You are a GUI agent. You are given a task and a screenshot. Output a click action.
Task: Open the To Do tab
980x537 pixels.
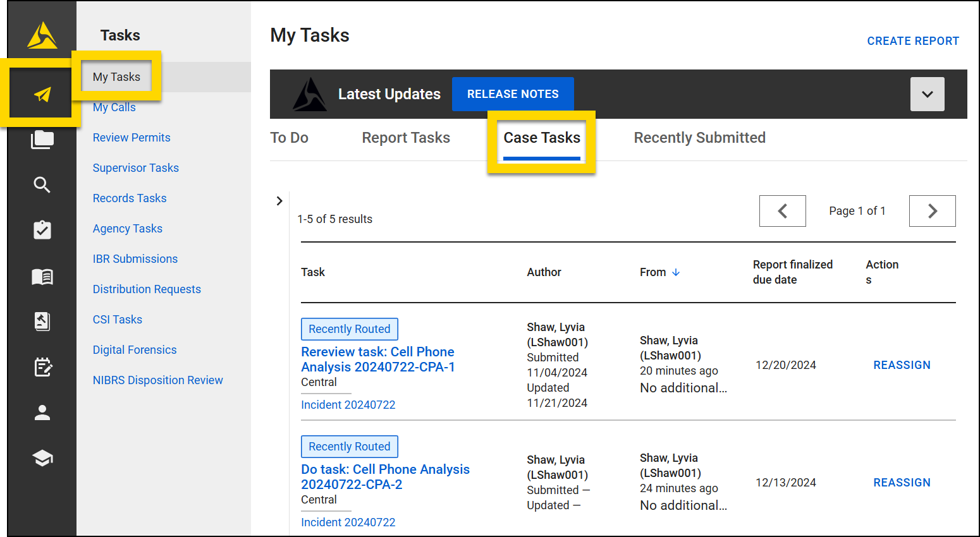[x=289, y=137]
